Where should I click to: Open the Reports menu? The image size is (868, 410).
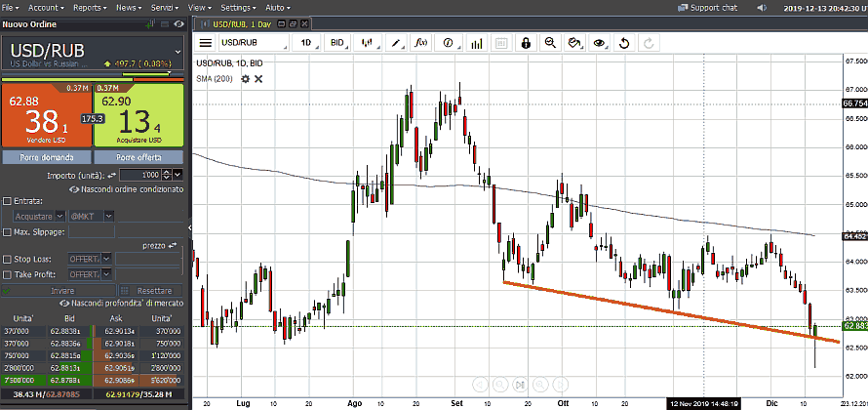(x=90, y=7)
